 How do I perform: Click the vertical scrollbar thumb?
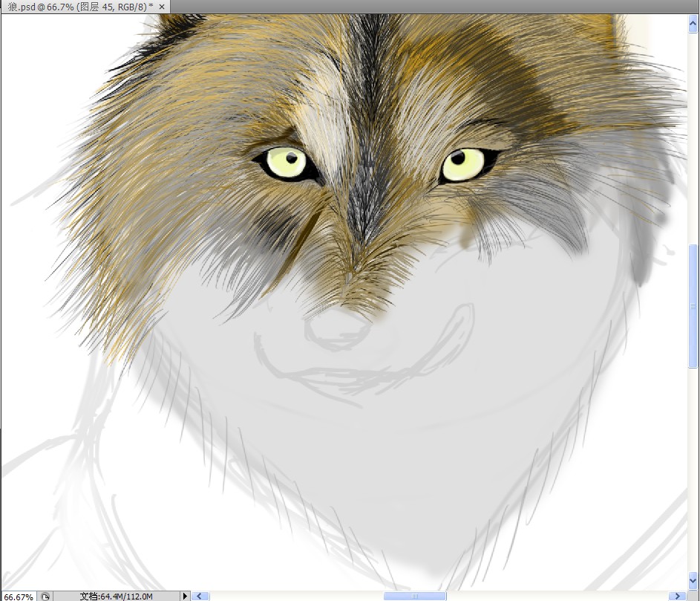click(x=693, y=307)
